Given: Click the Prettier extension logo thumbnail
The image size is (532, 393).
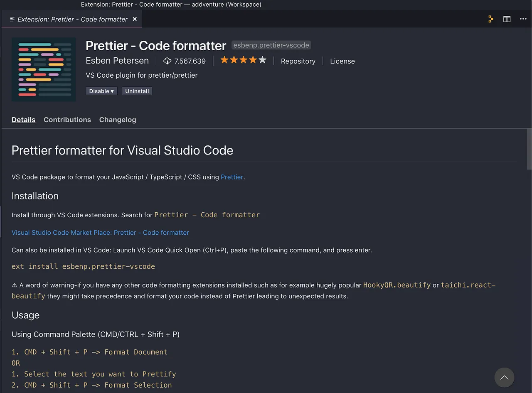Looking at the screenshot, I should 44,69.
